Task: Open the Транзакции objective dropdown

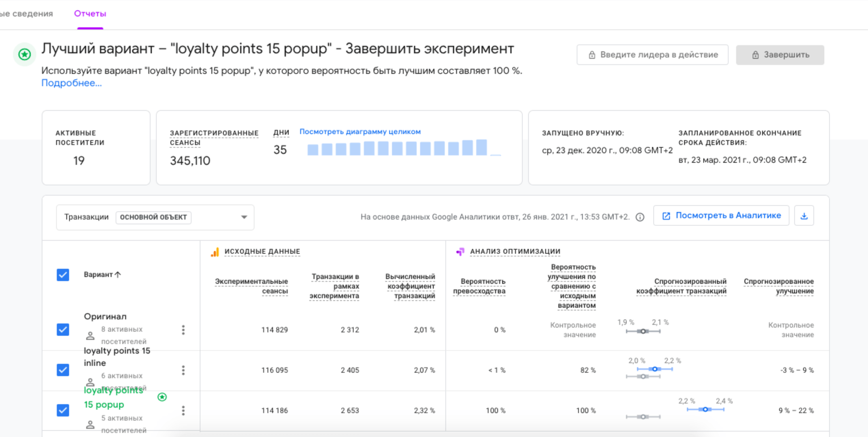Action: [x=155, y=217]
